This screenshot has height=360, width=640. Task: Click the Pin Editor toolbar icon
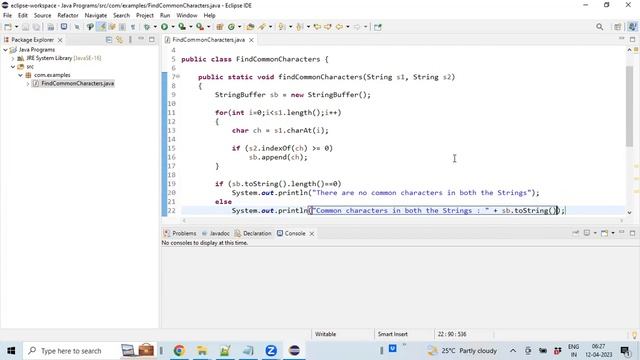click(378, 27)
